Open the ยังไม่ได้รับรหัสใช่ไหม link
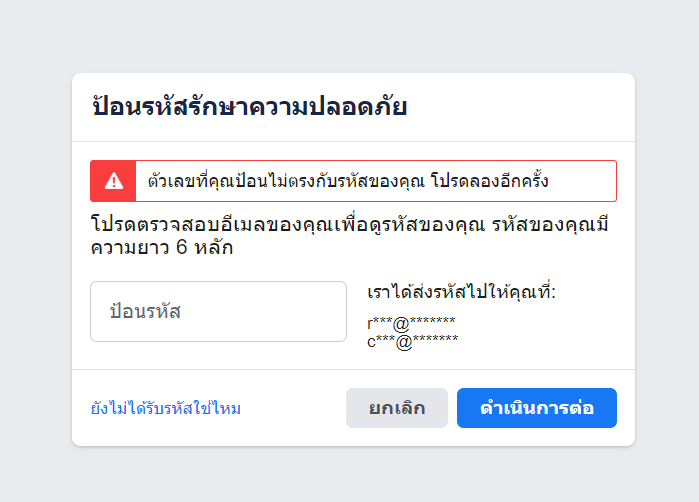 coord(165,408)
